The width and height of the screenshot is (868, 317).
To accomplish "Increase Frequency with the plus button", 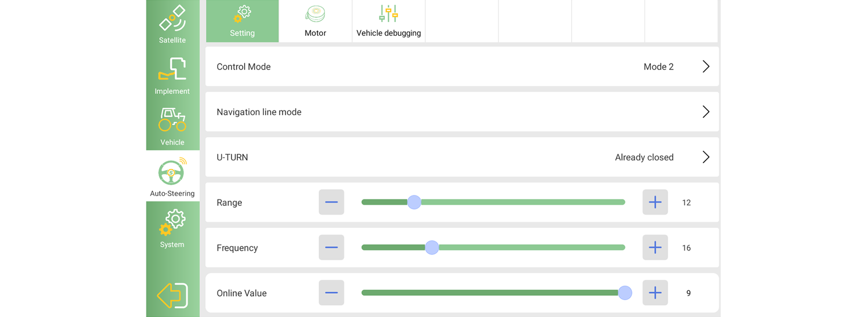I will point(655,248).
